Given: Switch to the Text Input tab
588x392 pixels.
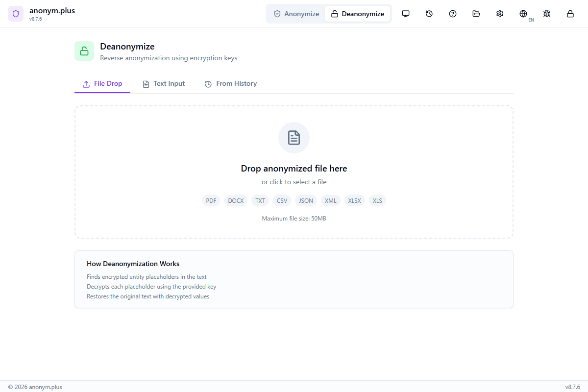Looking at the screenshot, I should 164,83.
